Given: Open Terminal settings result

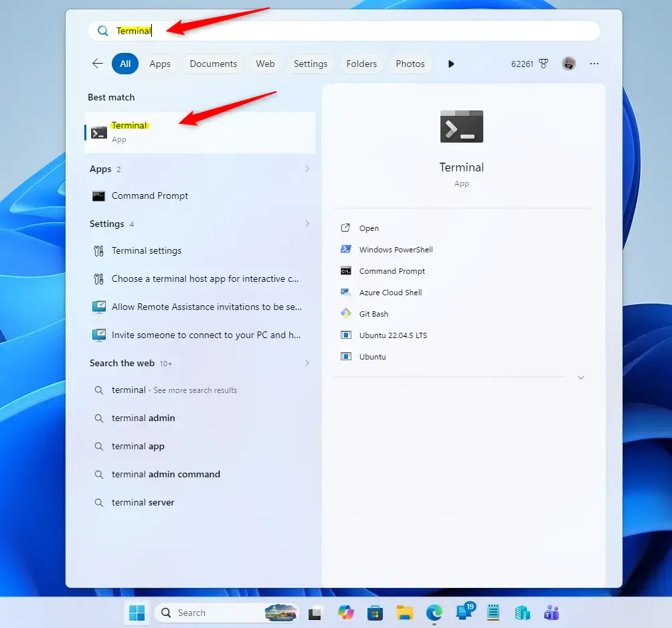Looking at the screenshot, I should point(199,251).
